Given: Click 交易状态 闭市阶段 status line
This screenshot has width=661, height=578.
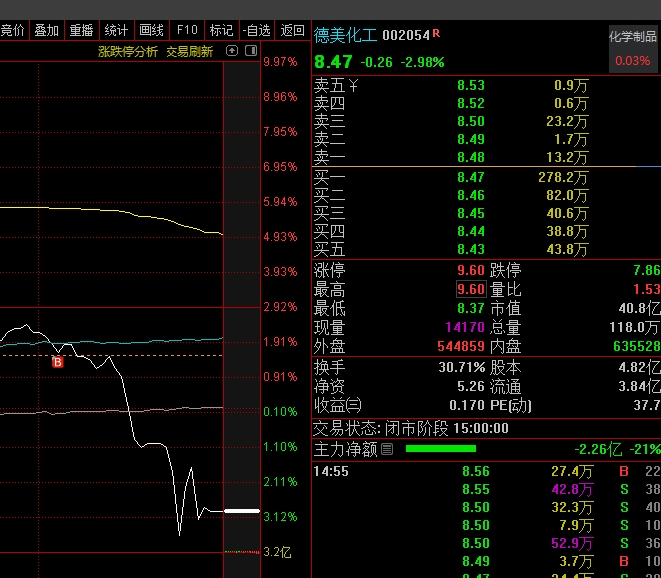Looking at the screenshot, I should pyautogui.click(x=411, y=429).
